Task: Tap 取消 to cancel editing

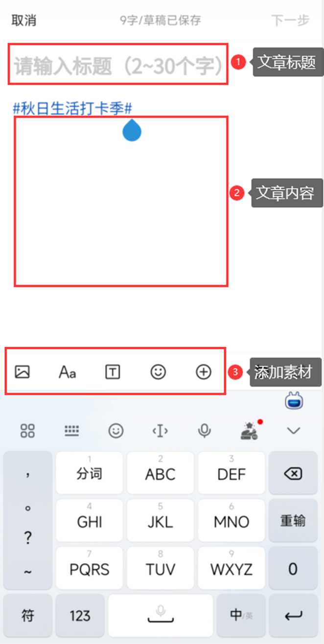Action: 24,21
